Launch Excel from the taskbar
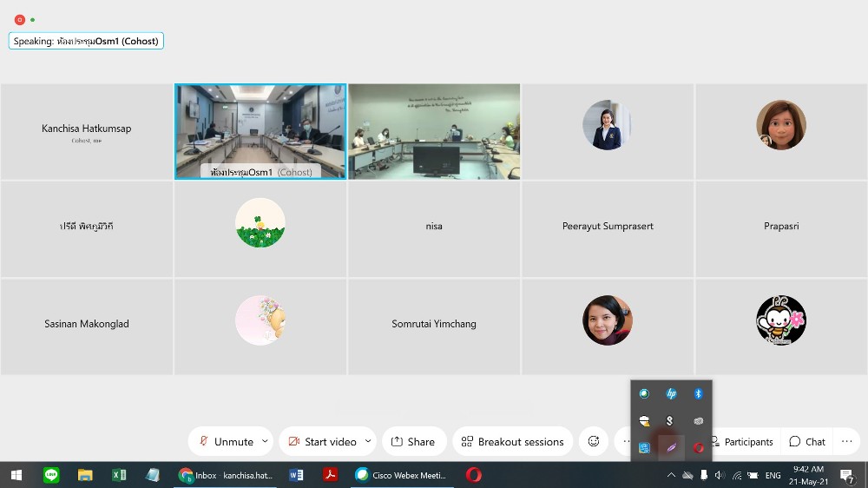868x488 pixels. click(119, 475)
